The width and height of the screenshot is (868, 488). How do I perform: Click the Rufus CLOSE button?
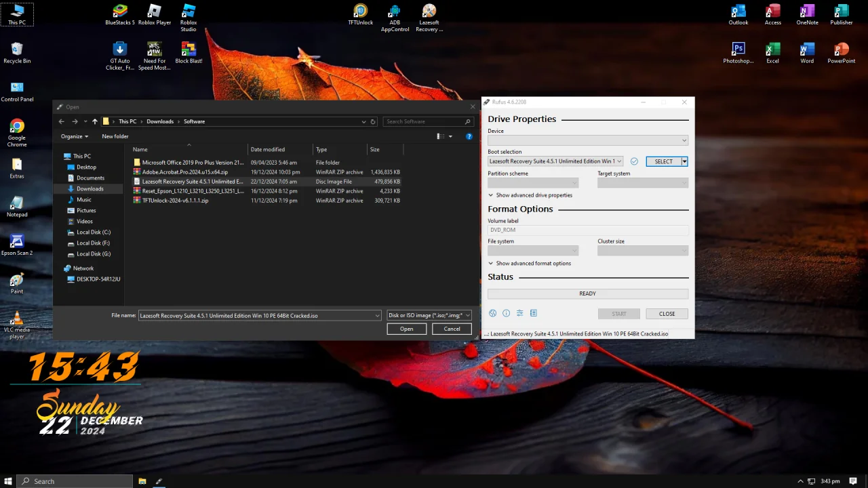(x=667, y=314)
